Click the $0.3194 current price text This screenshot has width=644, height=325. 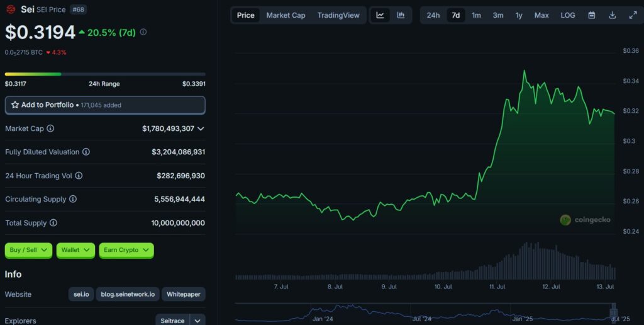pos(40,33)
